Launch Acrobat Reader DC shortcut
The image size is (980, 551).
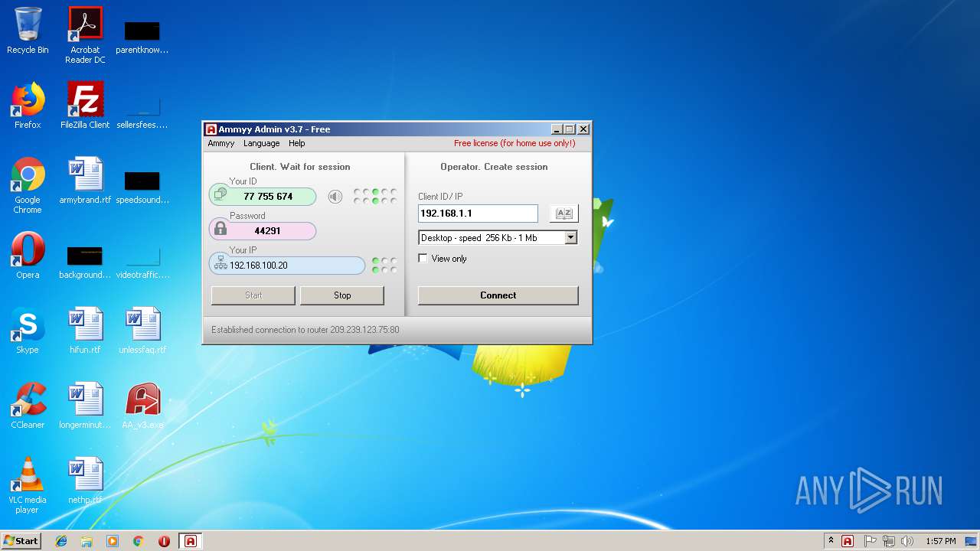[85, 34]
